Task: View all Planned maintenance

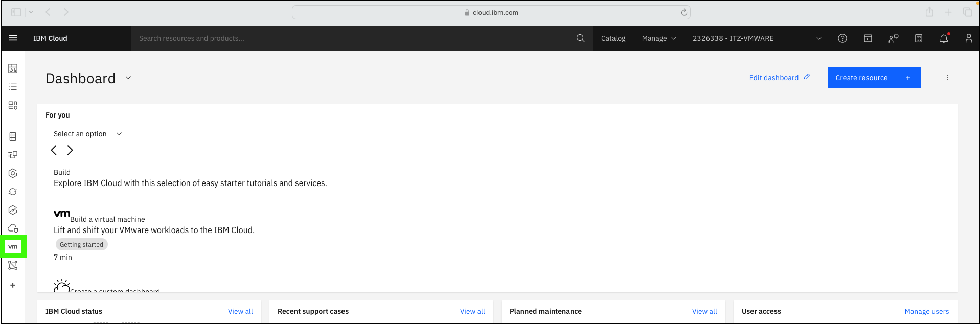Action: [x=704, y=311]
